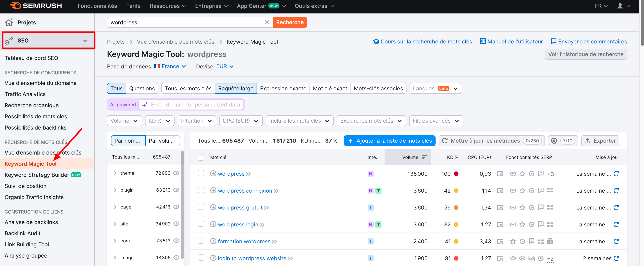644x266 pixels.
Task: Open the EUR currency dropdown
Action: tap(225, 66)
